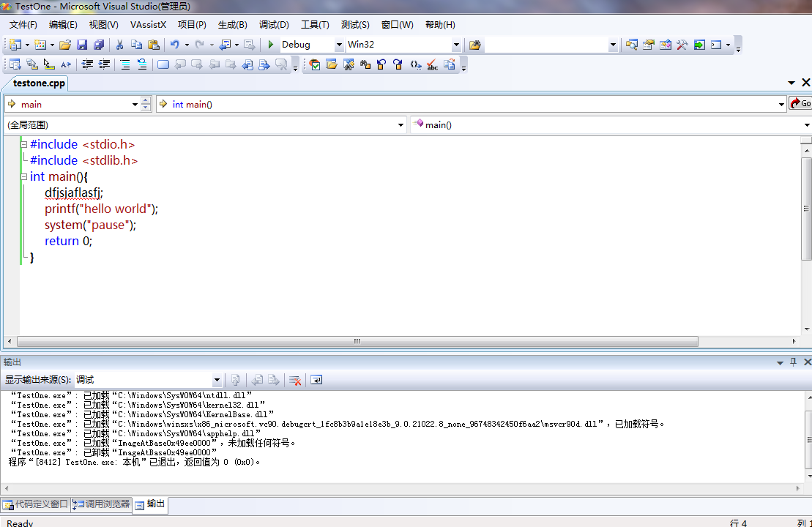The width and height of the screenshot is (812, 527).
Task: Open Toolbox with hammer and wrench icon
Action: click(682, 45)
